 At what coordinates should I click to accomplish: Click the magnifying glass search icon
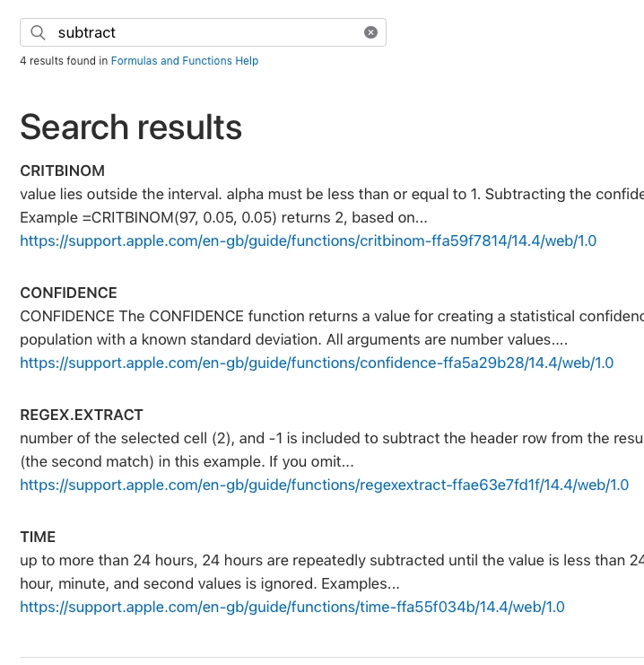click(x=38, y=32)
